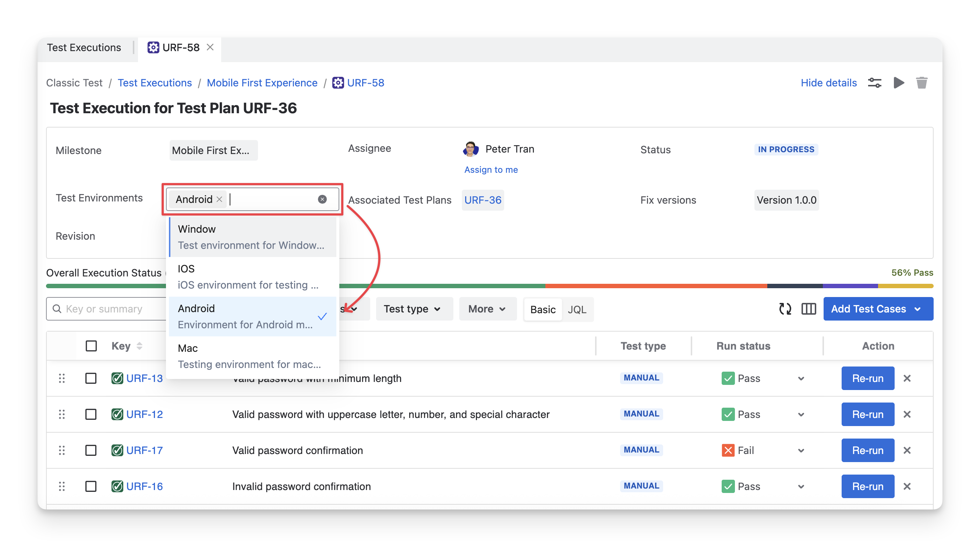Tick the checkbox for URF-12

tap(91, 414)
